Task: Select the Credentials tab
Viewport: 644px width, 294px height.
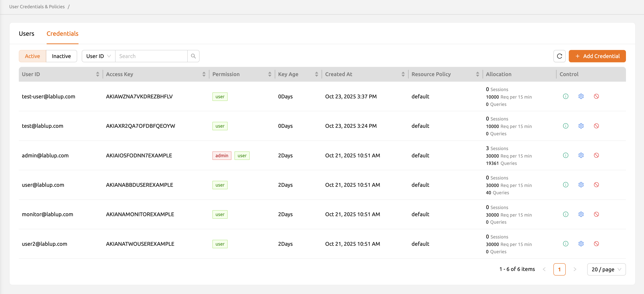Action: (x=63, y=34)
